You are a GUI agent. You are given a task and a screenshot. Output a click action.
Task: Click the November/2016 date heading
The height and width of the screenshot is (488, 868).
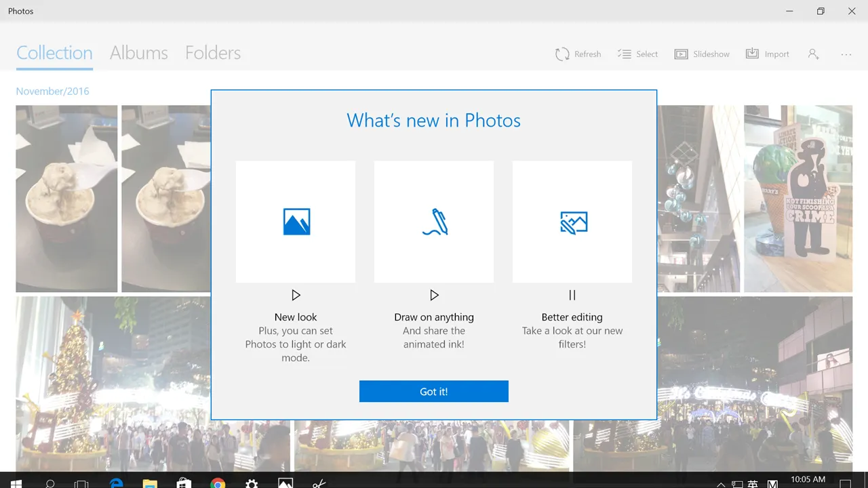(x=53, y=91)
